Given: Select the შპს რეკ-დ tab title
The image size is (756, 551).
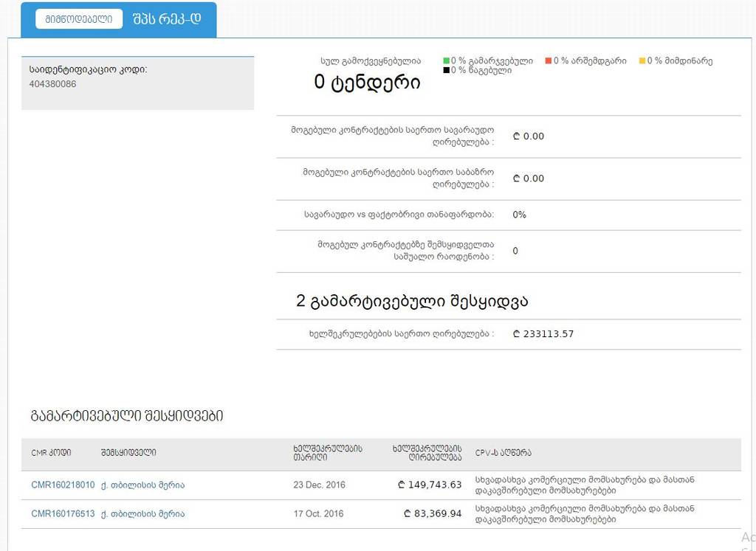Looking at the screenshot, I should (x=167, y=18).
